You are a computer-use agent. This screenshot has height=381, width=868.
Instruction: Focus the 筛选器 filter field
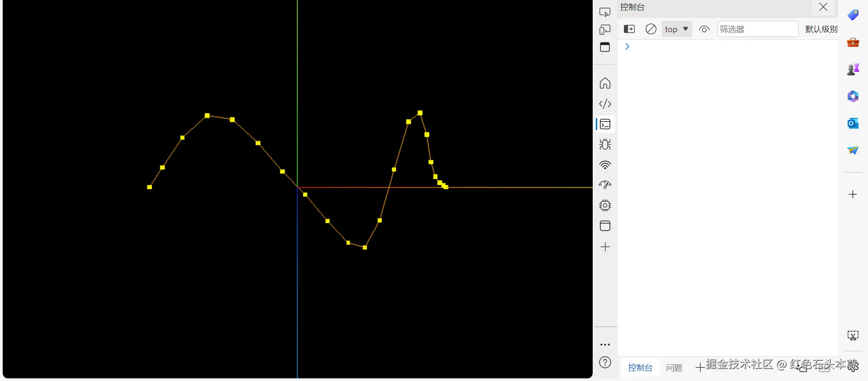tap(758, 29)
